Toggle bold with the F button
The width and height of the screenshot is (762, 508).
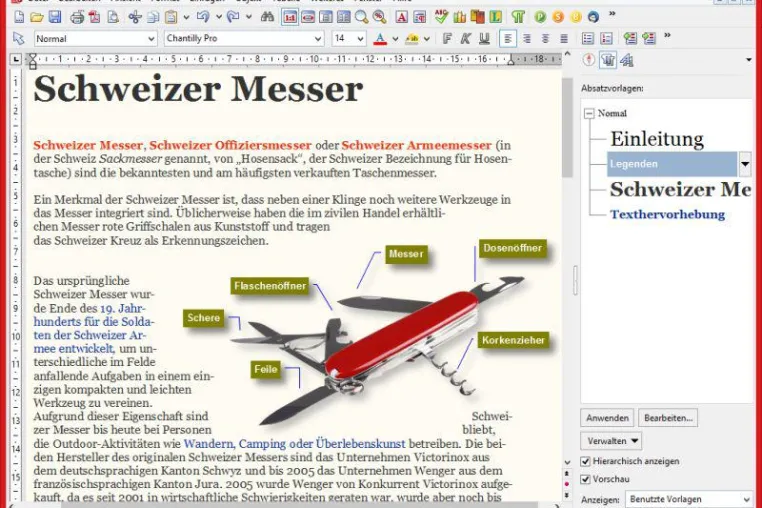(x=447, y=38)
